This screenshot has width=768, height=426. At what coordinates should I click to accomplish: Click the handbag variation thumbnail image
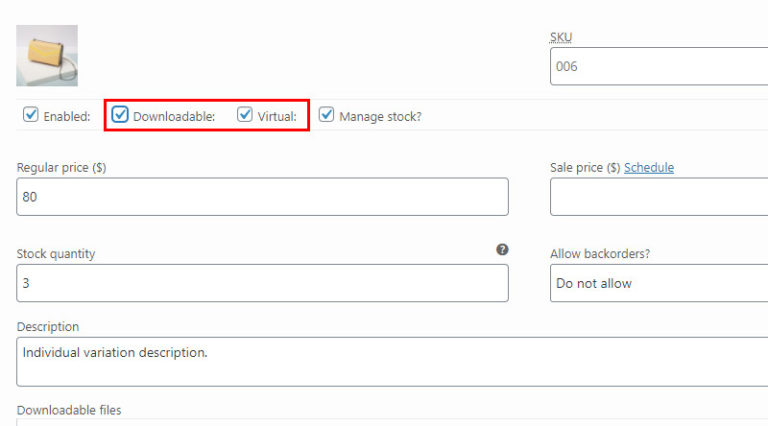[x=47, y=56]
